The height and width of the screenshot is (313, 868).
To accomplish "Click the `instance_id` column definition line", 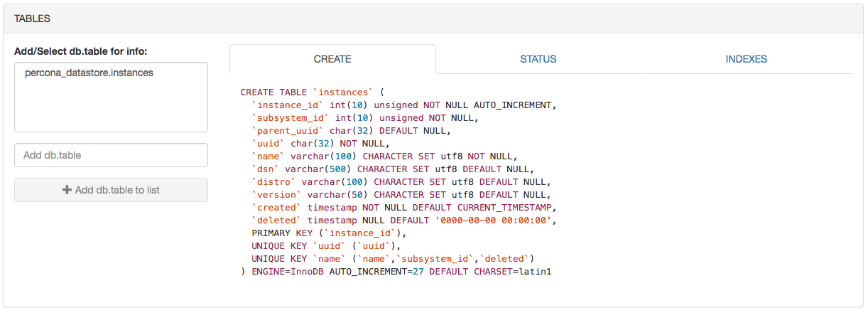I will [403, 105].
